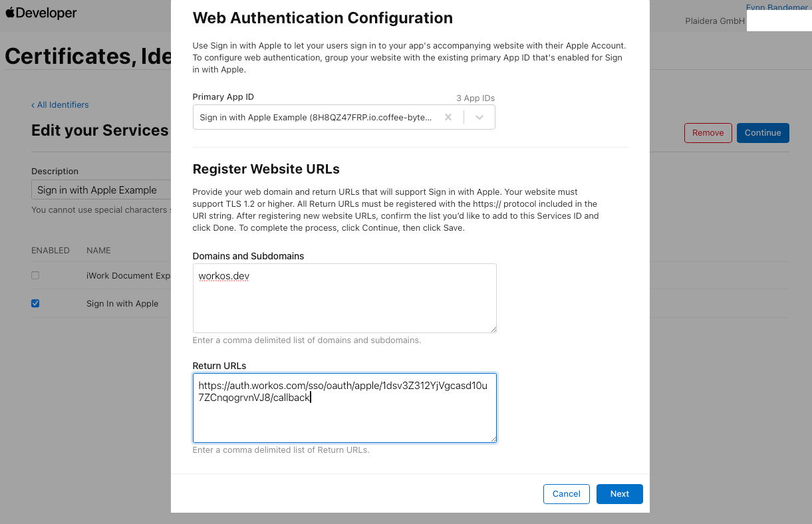Expand the Primary App ID chevron arrow
This screenshot has height=524, width=812.
pyautogui.click(x=479, y=117)
